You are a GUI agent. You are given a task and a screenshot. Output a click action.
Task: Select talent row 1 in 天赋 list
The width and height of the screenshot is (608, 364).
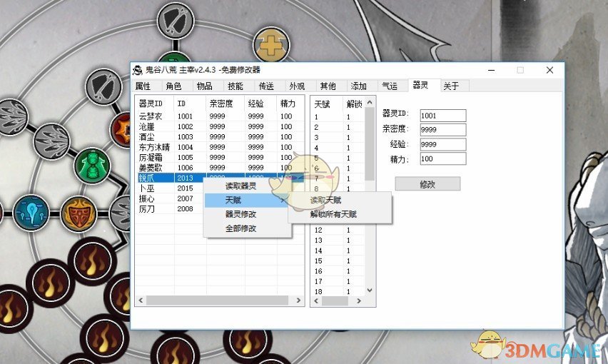pyautogui.click(x=338, y=116)
